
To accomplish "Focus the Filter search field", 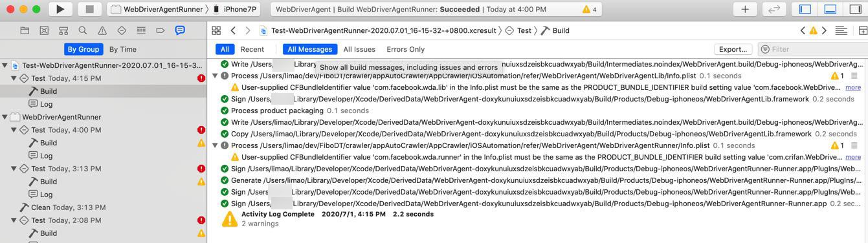I will point(812,49).
